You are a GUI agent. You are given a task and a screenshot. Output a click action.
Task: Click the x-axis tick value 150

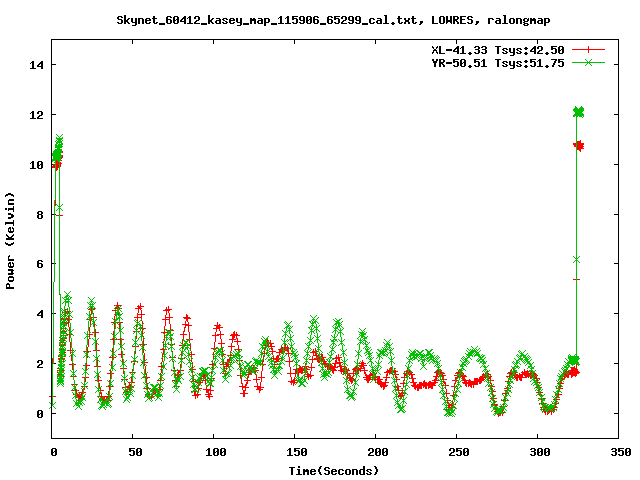click(297, 452)
